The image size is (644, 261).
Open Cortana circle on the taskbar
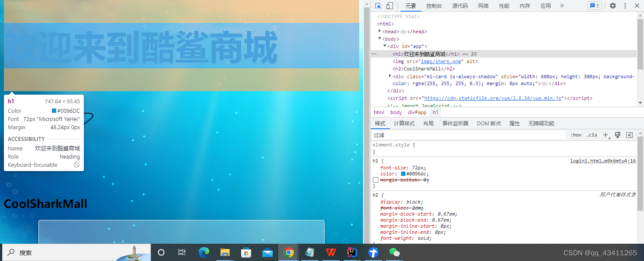point(161,252)
